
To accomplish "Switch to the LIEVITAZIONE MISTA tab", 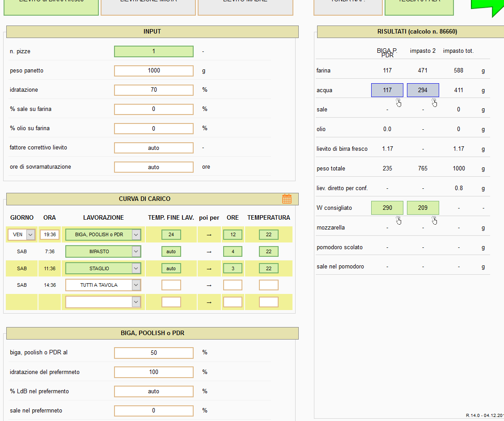I will (148, 8).
